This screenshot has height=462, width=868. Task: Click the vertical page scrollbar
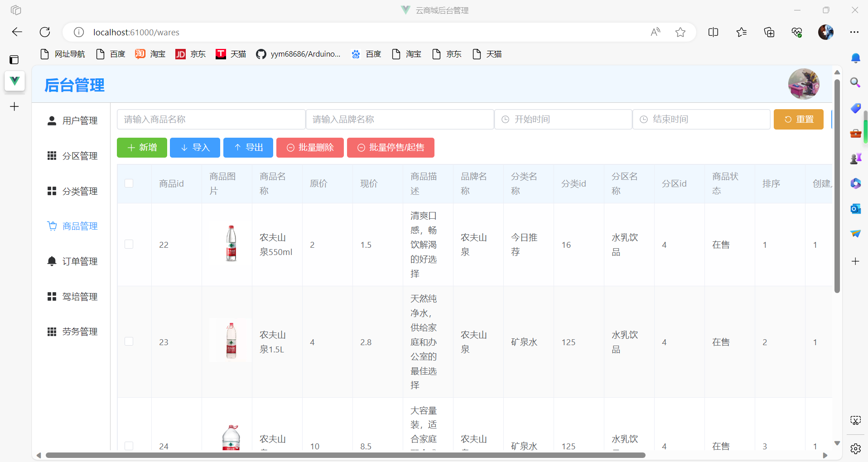pos(837,186)
